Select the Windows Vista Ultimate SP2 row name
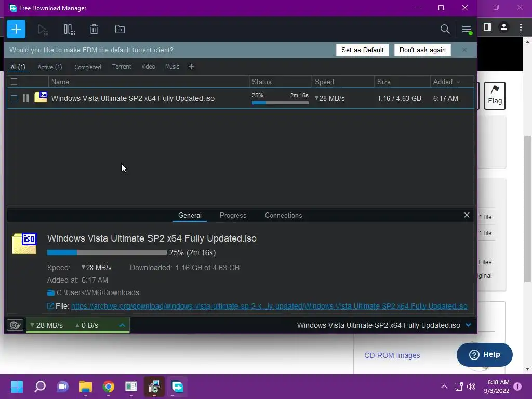The height and width of the screenshot is (399, 532). point(132,98)
